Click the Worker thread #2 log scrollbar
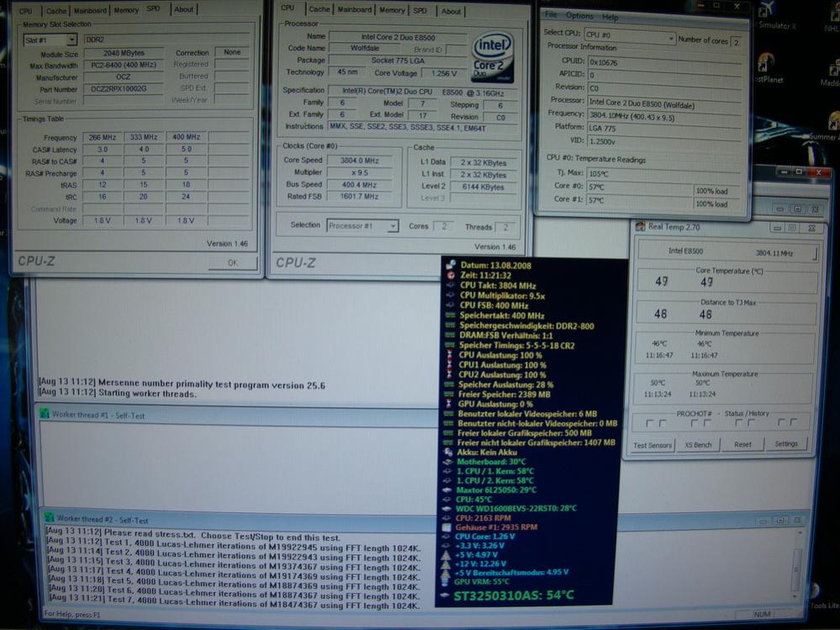The width and height of the screenshot is (840, 630). [796, 564]
